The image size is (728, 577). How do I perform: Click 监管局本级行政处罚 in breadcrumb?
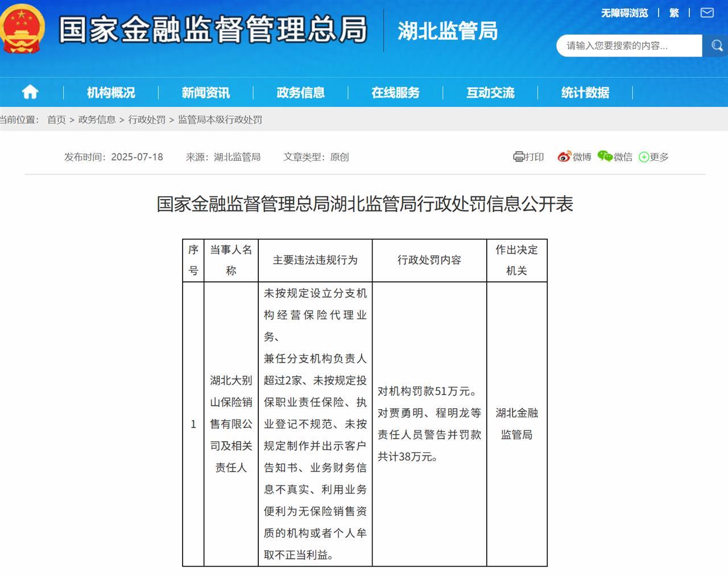[220, 119]
